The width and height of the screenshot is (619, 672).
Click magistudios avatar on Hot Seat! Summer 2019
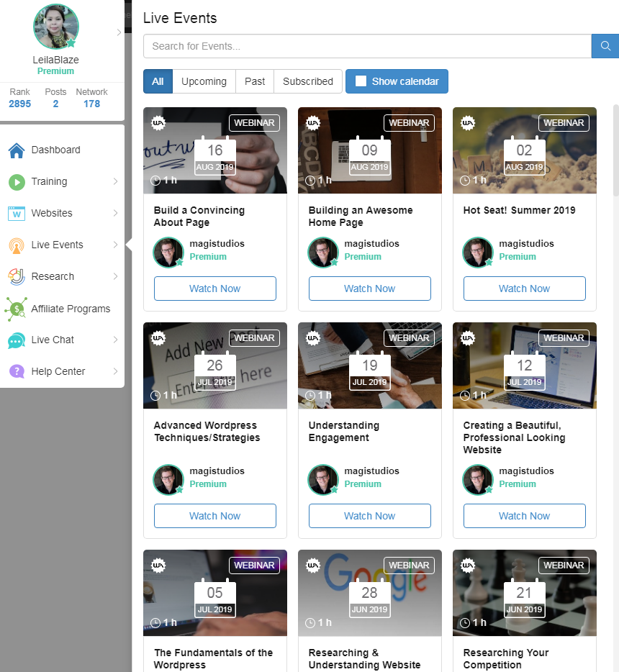point(478,252)
